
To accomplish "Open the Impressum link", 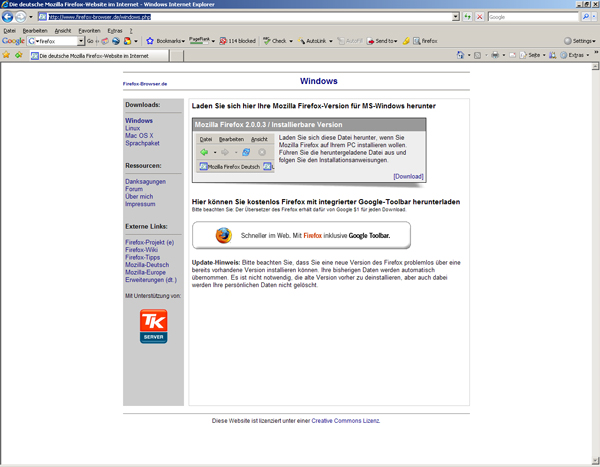I will pos(140,204).
